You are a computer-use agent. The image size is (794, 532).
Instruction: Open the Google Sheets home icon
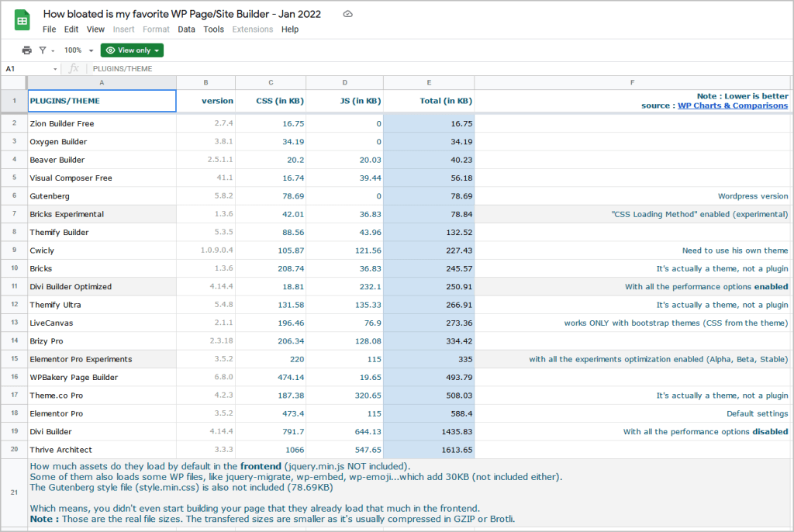click(22, 21)
